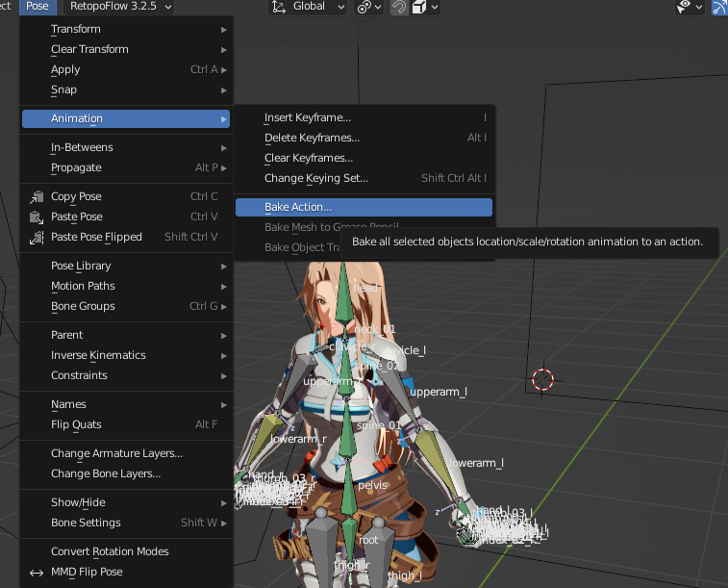The image size is (728, 588).
Task: Open the Names submenu
Action: 126,404
